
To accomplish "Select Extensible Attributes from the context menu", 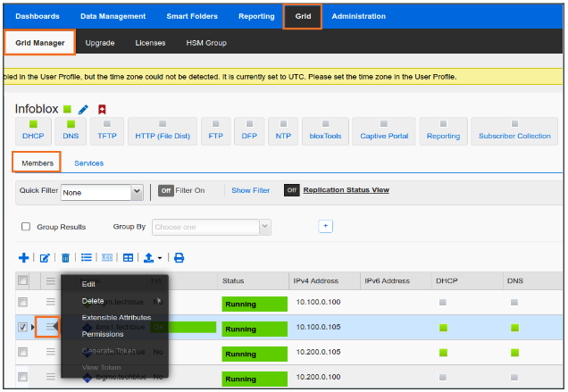I will tap(116, 317).
